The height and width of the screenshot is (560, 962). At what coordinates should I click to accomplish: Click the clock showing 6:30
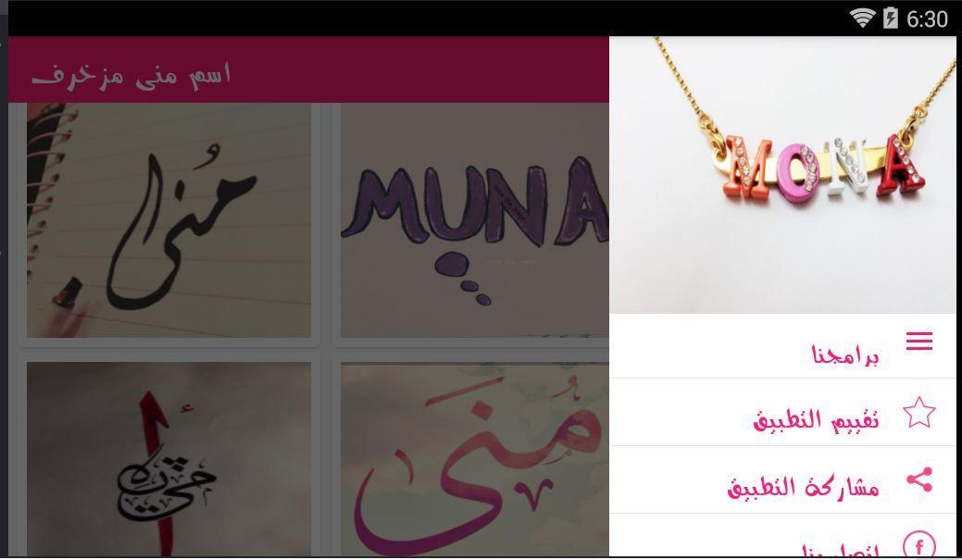point(927,19)
